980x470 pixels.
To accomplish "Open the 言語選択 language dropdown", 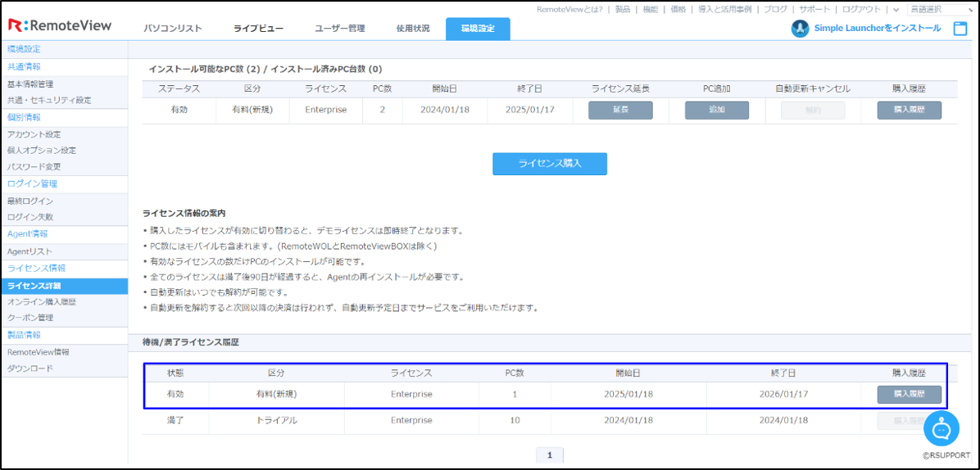I will tap(941, 9).
